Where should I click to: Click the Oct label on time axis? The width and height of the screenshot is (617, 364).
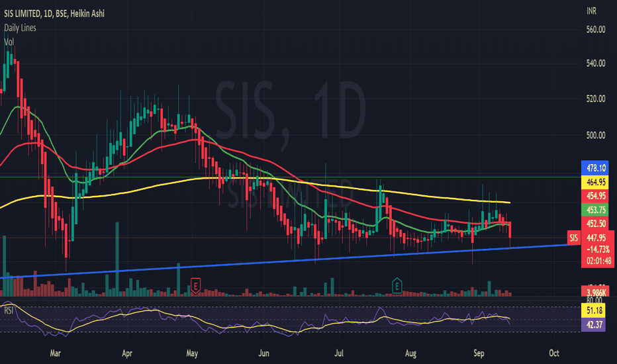554,353
